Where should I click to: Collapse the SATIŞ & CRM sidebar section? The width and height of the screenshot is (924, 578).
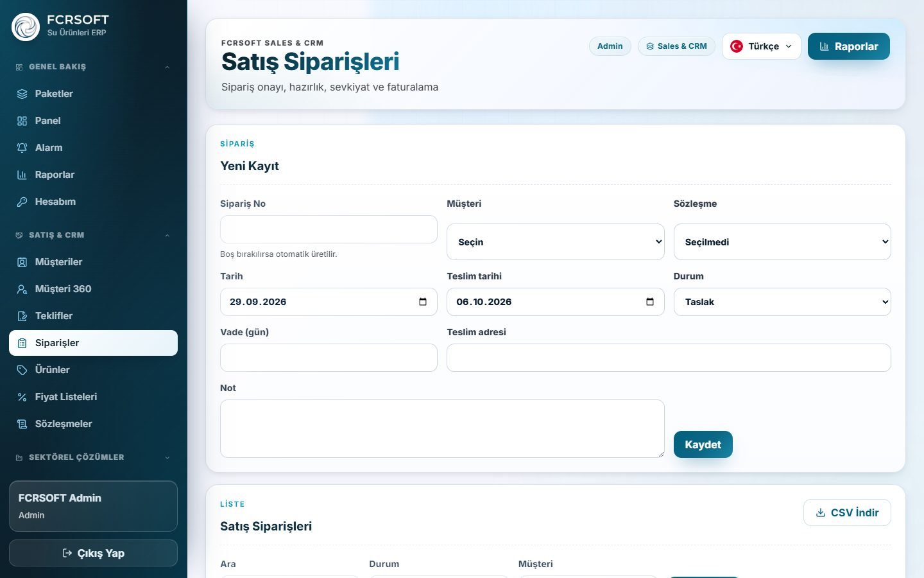93,235
